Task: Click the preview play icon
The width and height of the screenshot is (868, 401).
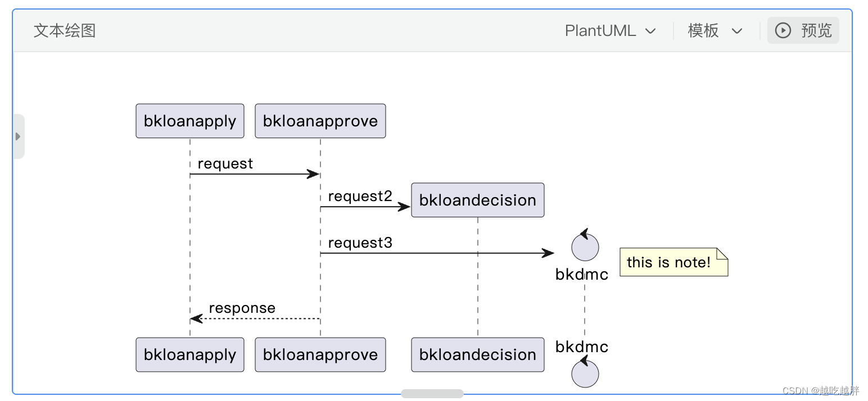Action: (x=783, y=30)
